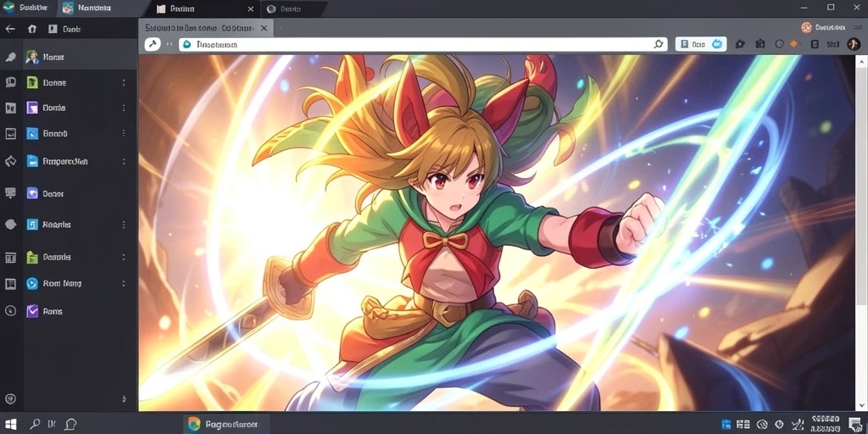Close the gray browser page tab
The height and width of the screenshot is (434, 868).
coord(264,28)
